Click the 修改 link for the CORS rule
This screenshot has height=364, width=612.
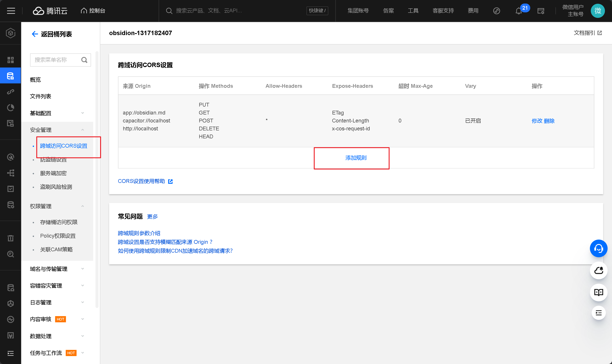pos(537,121)
